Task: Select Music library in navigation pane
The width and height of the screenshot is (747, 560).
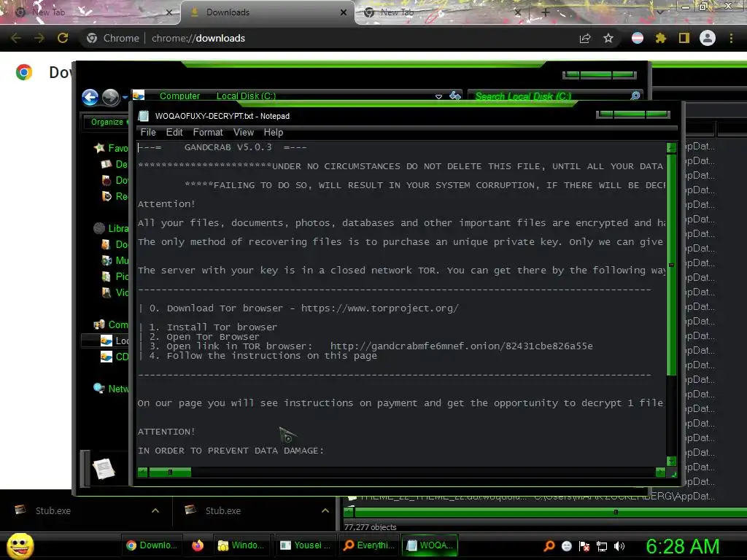Action: [115, 260]
